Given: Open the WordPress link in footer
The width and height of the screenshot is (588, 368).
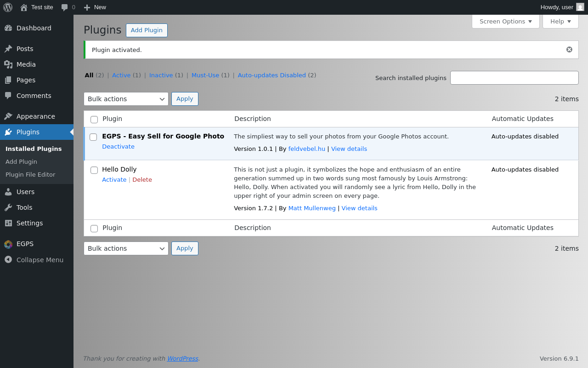Looking at the screenshot, I should (182, 359).
